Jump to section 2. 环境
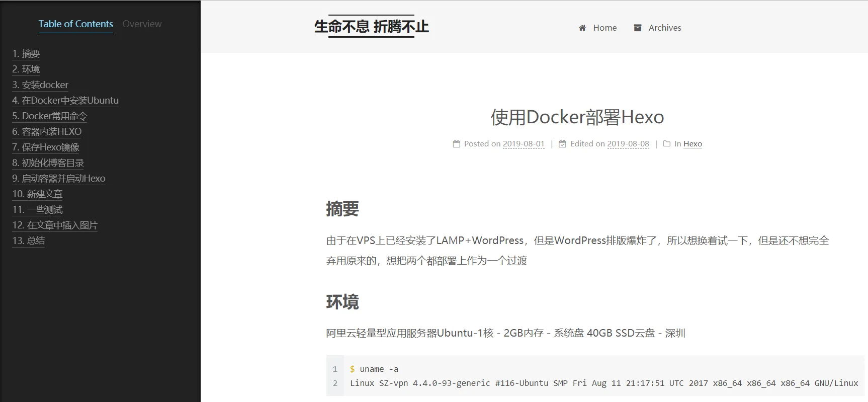Viewport: 868px width, 402px height. (26, 69)
